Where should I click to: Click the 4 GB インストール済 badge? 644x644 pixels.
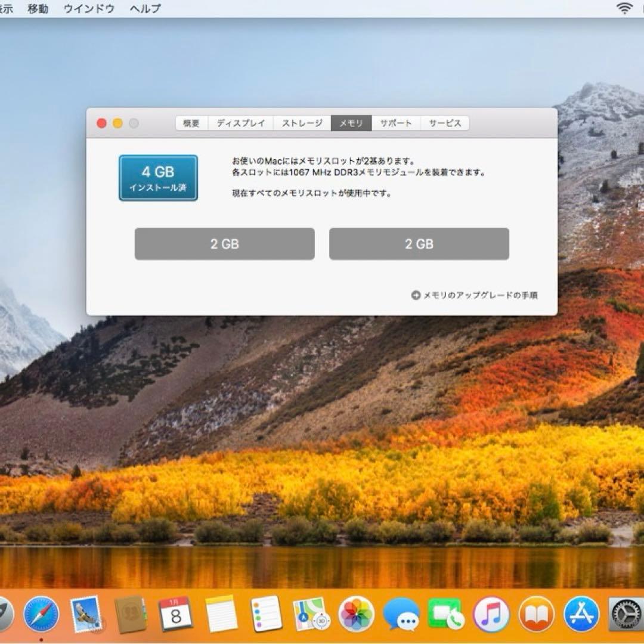(158, 178)
